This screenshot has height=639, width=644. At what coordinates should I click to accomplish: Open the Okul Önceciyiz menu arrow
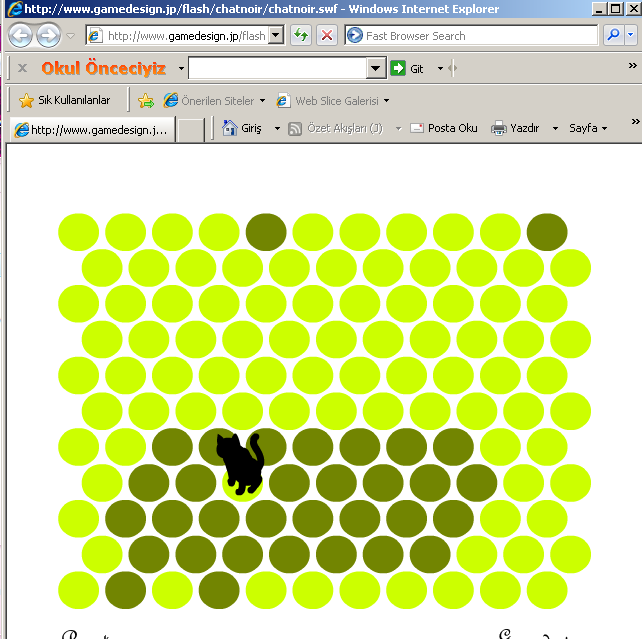(x=181, y=69)
